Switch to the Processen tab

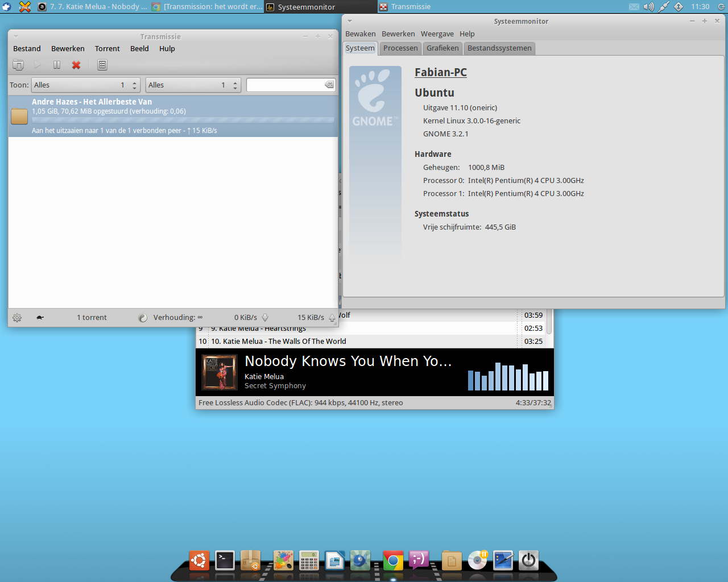(x=400, y=48)
